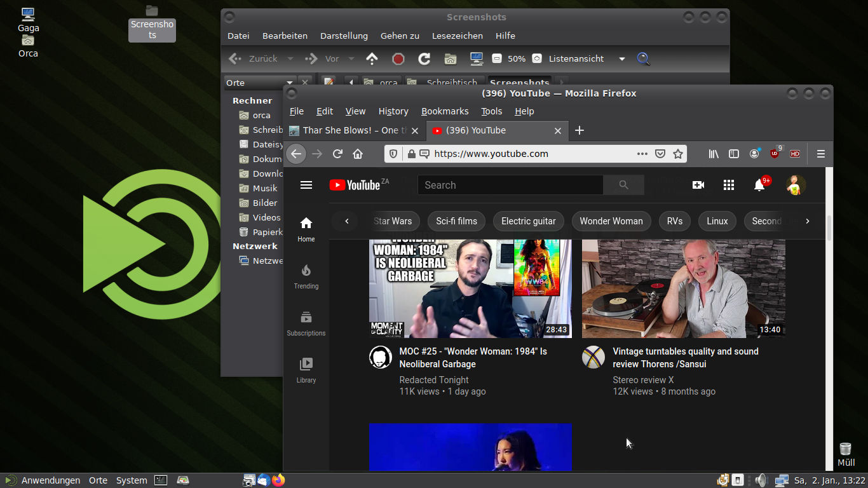The width and height of the screenshot is (868, 488).
Task: Toggle the Firefox sidebar icon
Action: (x=734, y=154)
